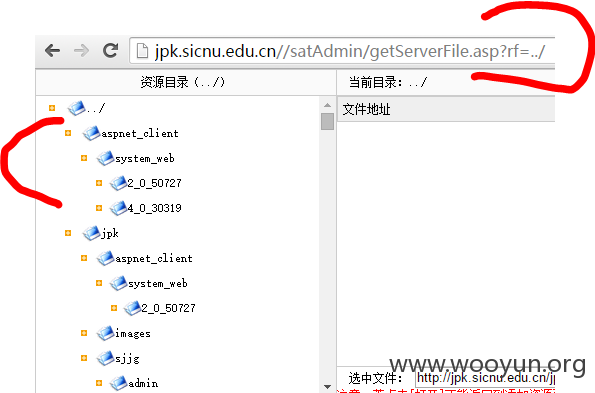Toggle the 4_0_30319 node expander
The height and width of the screenshot is (393, 595).
99,208
